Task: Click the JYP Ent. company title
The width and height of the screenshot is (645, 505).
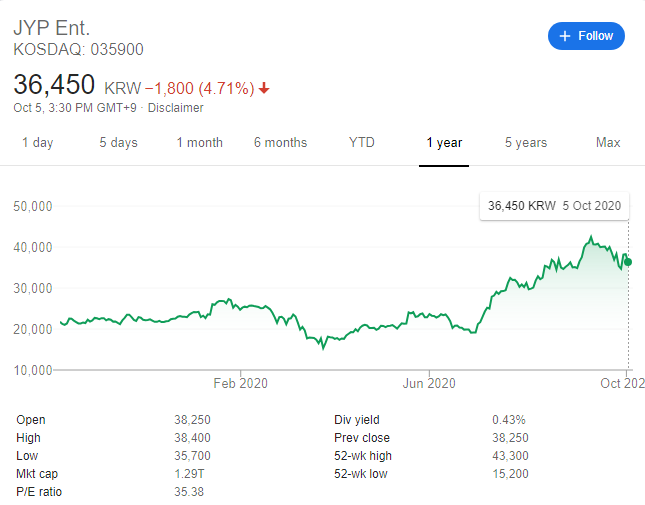Action: 52,28
